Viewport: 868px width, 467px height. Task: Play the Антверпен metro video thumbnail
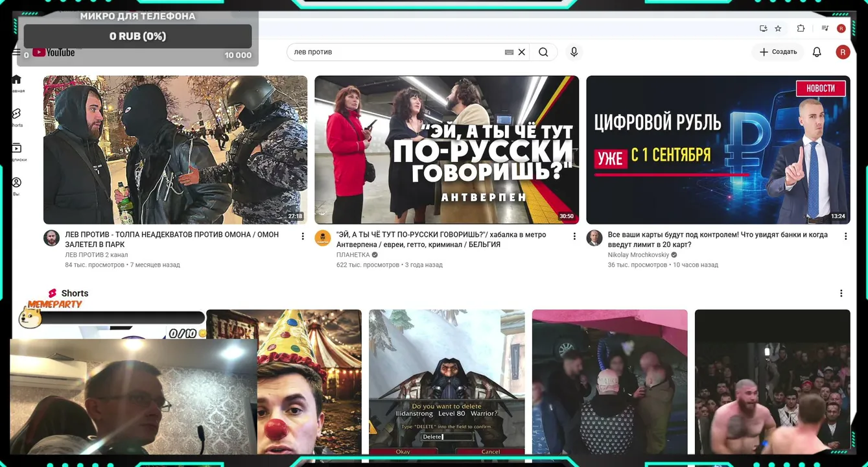447,150
